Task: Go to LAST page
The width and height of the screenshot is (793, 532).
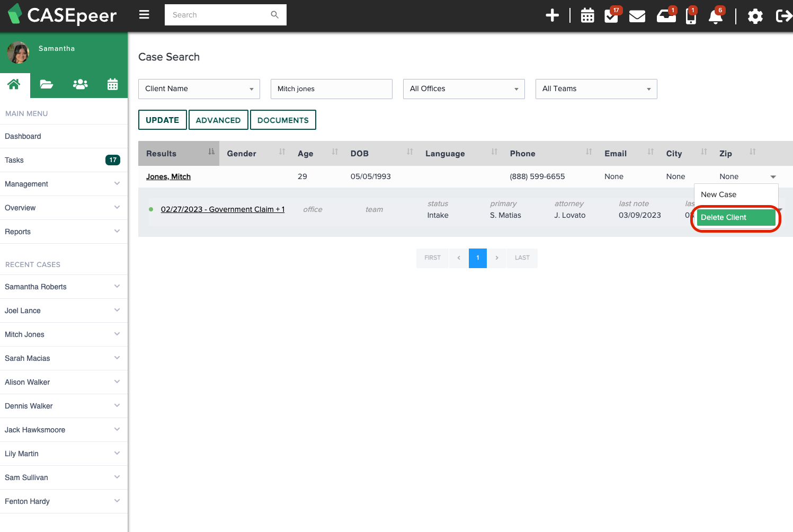Action: pos(522,258)
